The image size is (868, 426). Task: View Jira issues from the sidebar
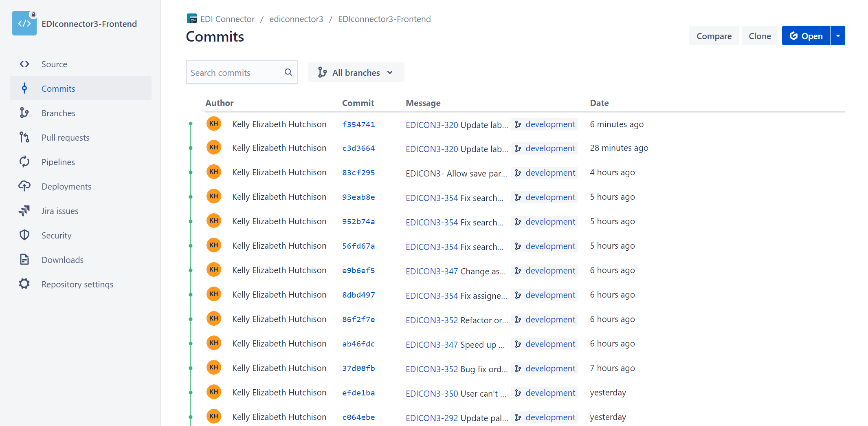coord(59,211)
